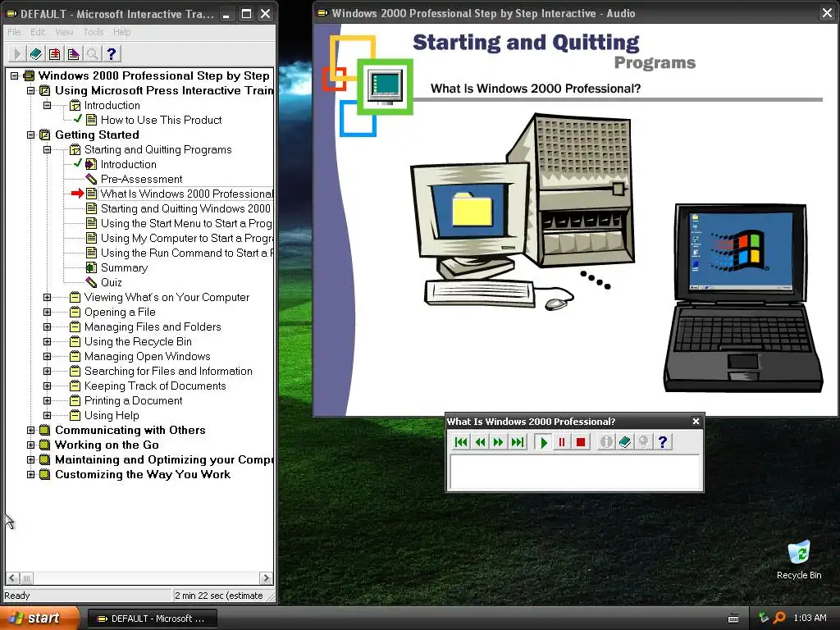Open the View menu
The width and height of the screenshot is (840, 630).
tap(64, 32)
